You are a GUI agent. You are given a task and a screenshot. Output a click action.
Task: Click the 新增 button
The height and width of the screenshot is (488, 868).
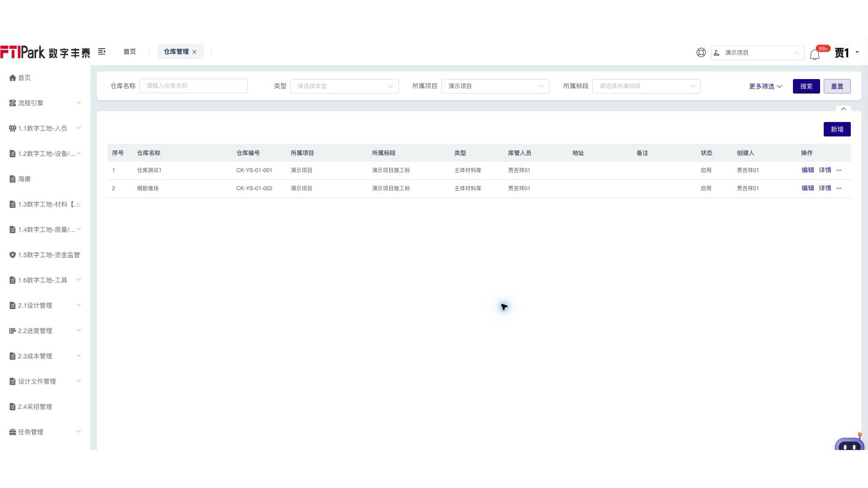point(837,129)
